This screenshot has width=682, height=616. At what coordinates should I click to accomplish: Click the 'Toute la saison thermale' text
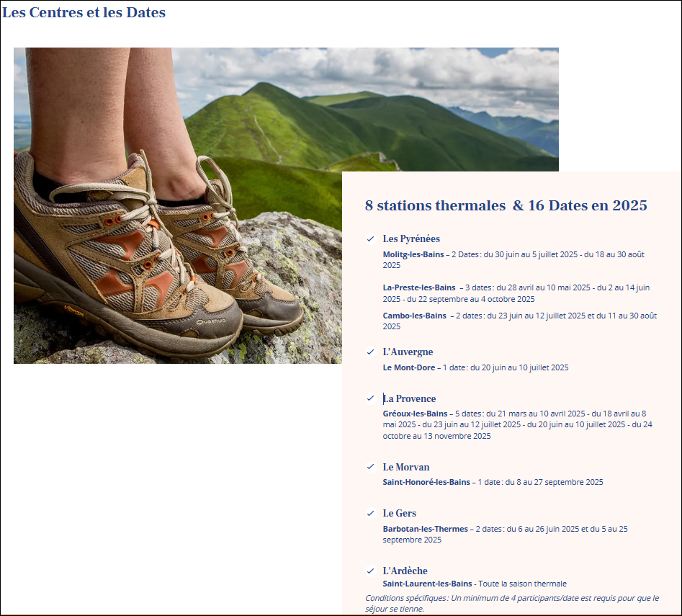(523, 584)
